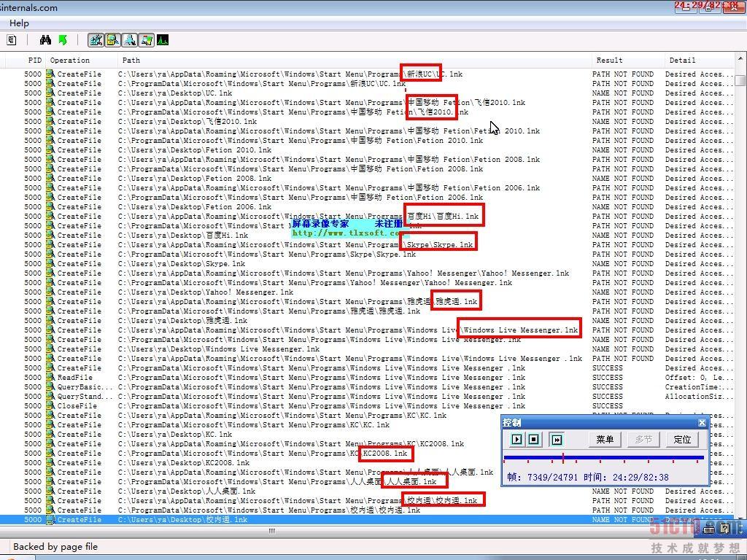
Task: Select path C:\Users\ya\Desktop\Skype.lnk
Action: pos(182,264)
